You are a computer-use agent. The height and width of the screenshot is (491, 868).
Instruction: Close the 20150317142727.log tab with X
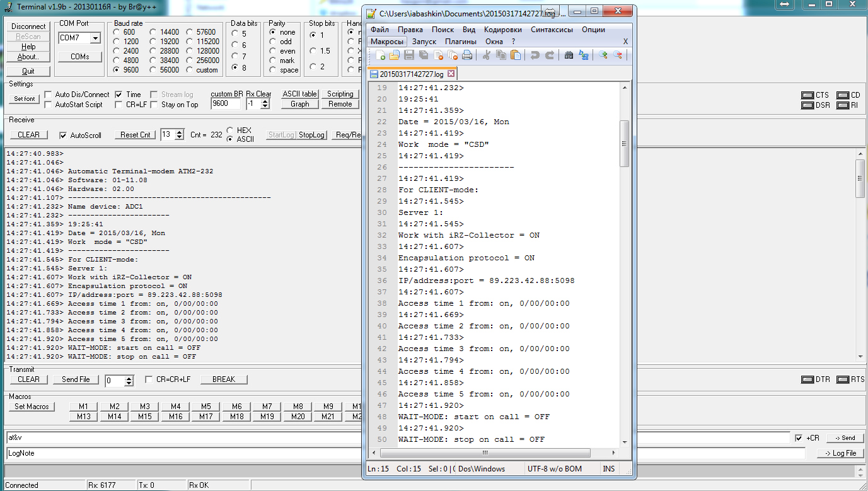click(x=451, y=74)
